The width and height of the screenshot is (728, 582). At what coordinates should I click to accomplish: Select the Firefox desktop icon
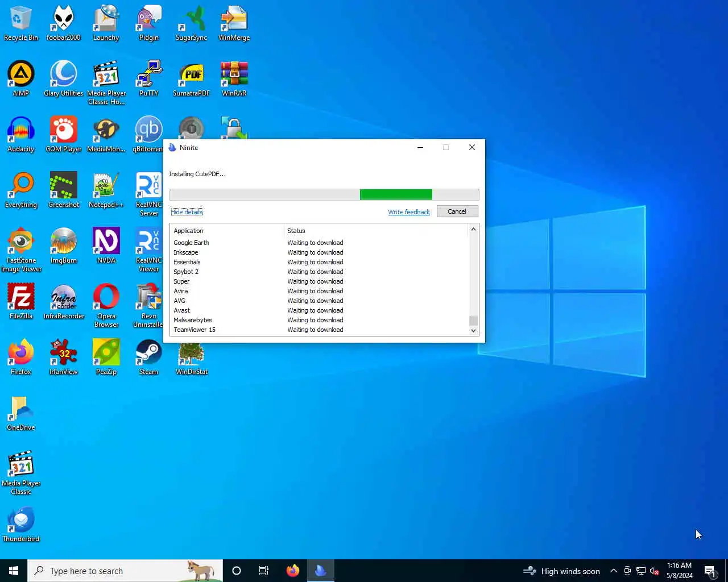[x=21, y=357]
